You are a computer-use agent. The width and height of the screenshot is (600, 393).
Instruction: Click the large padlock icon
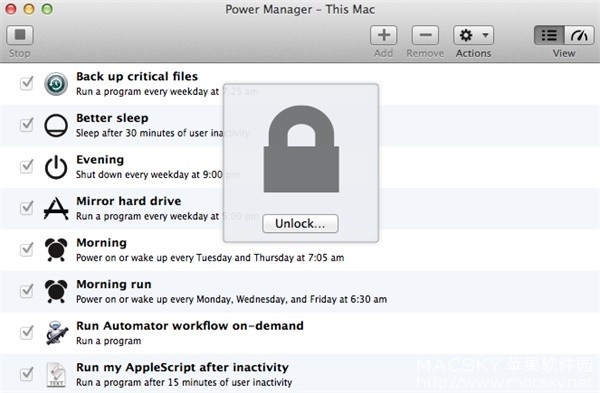[301, 149]
